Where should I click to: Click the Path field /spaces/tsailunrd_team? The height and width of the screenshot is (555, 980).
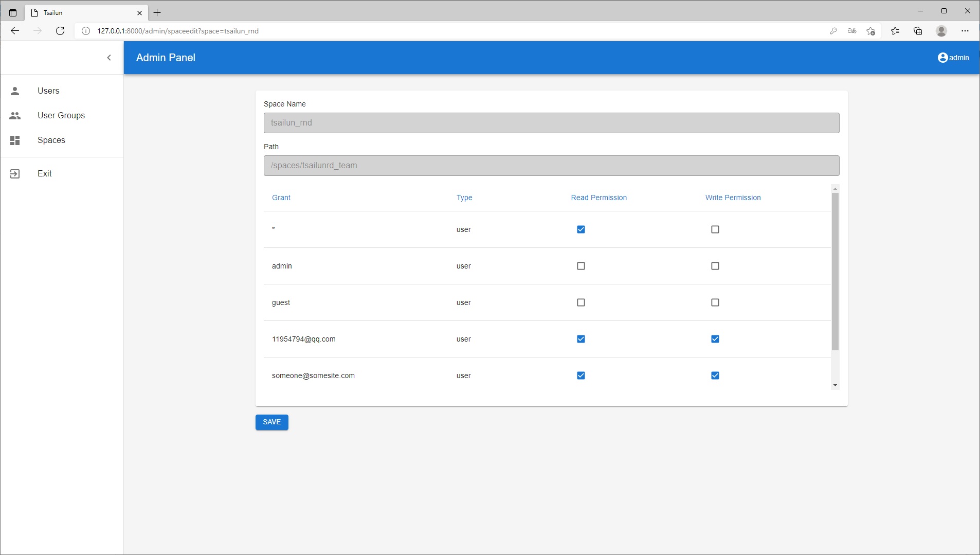552,166
